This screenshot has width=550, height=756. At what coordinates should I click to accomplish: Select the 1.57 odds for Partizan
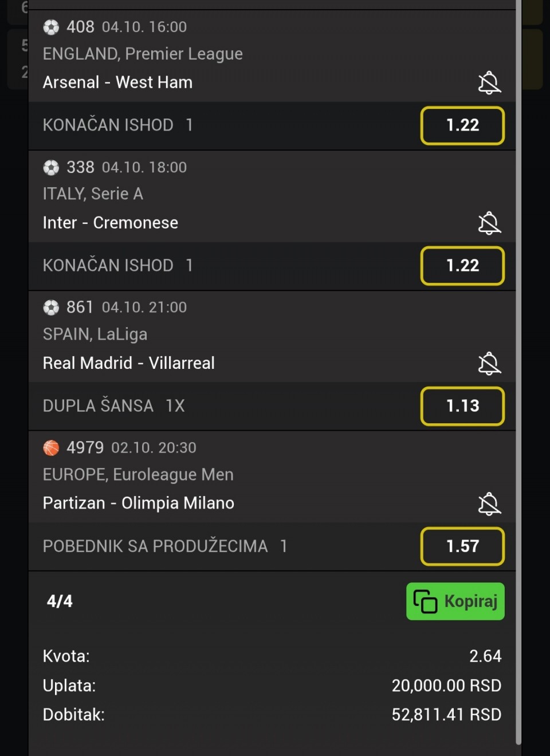(462, 546)
